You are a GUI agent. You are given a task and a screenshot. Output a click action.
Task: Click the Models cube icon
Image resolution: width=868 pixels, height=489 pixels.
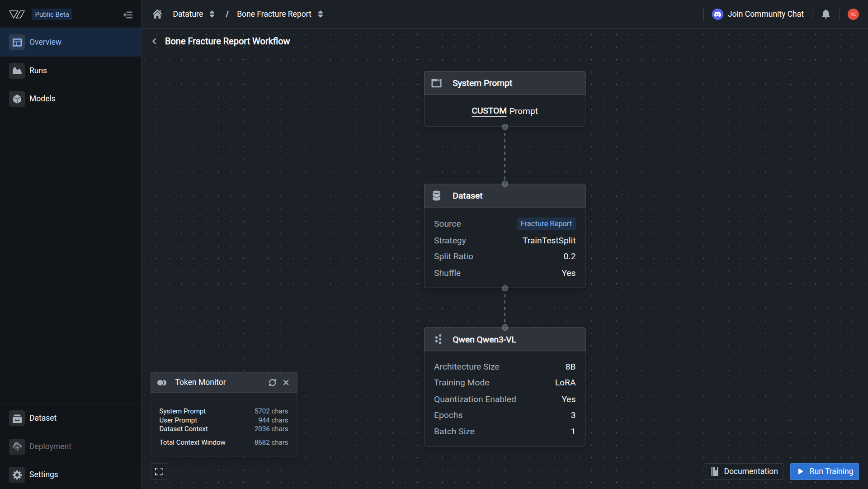(x=17, y=99)
